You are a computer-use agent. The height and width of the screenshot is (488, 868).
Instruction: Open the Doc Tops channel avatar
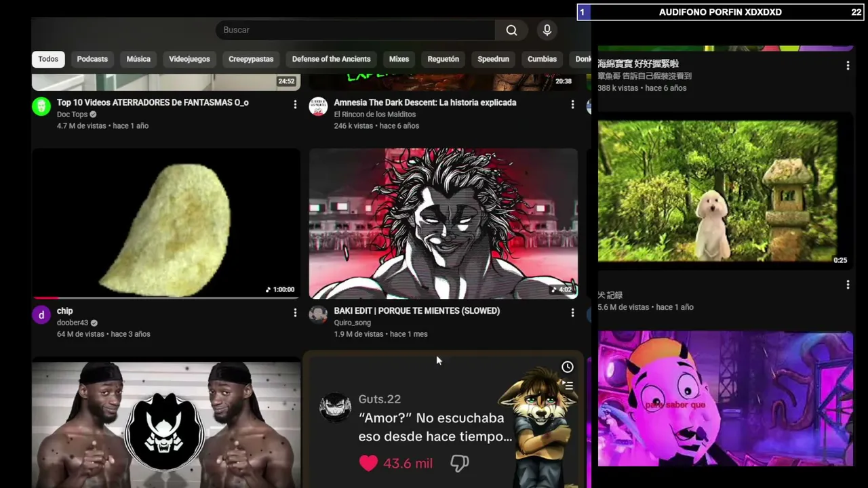(41, 106)
